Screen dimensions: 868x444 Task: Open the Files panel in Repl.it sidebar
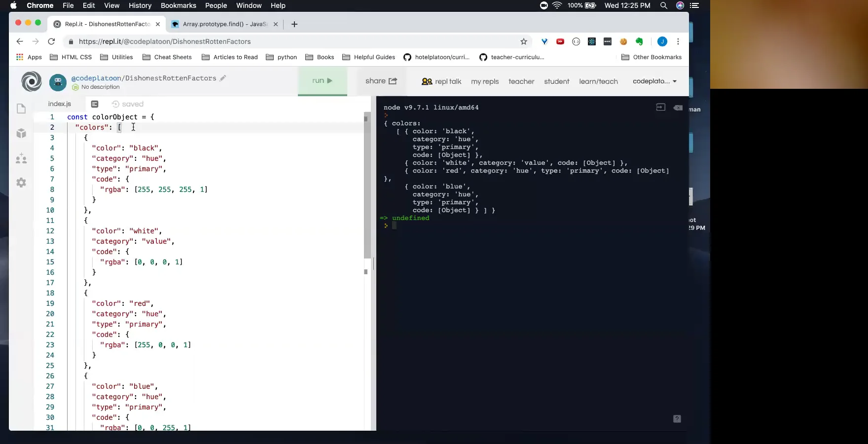[x=21, y=109]
